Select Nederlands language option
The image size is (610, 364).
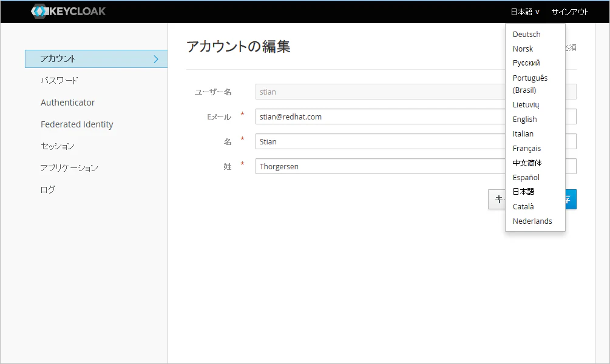(532, 221)
